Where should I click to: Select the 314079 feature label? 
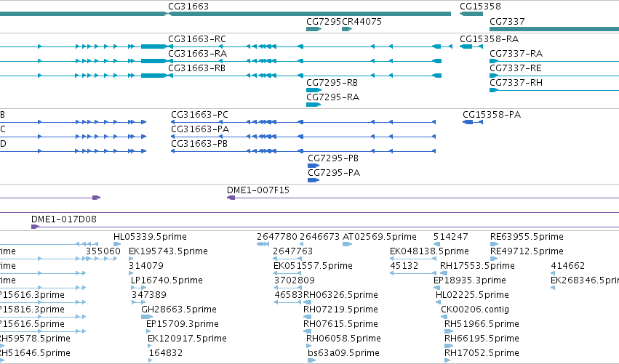(x=146, y=266)
